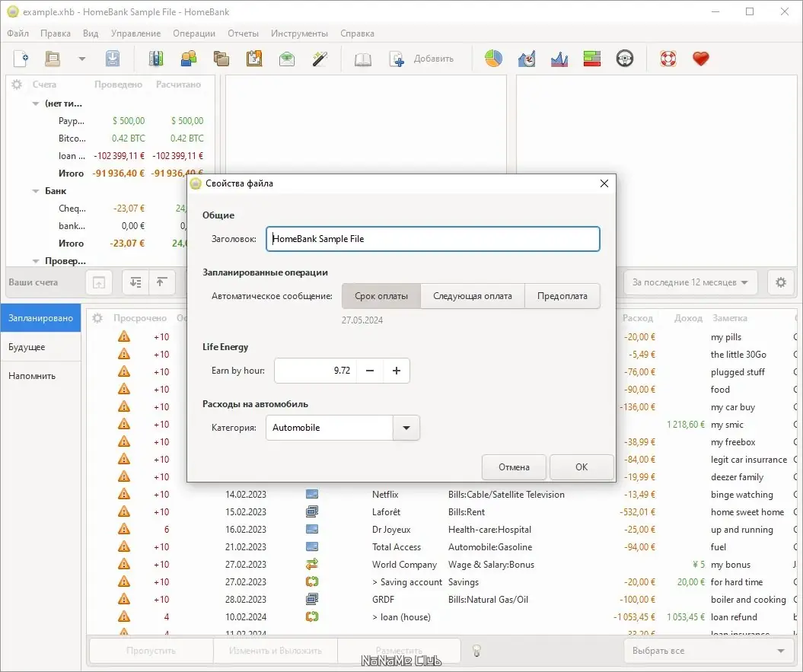Open the Budget report bars icon
The height and width of the screenshot is (672, 803).
click(x=592, y=59)
